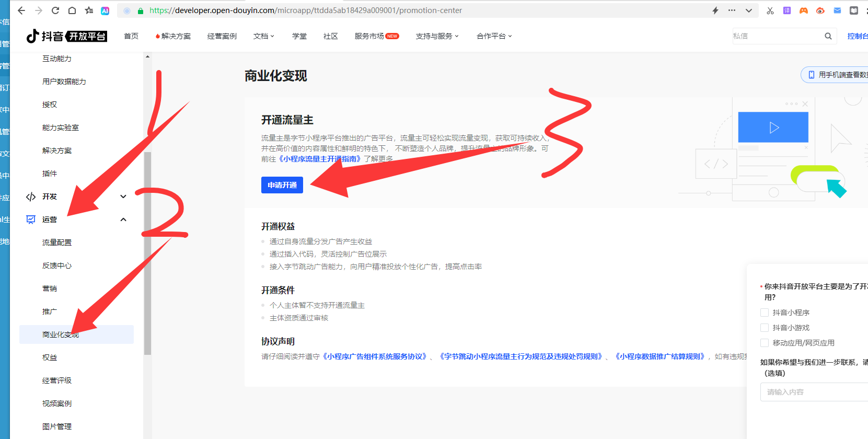Open 反馈中心 in the sidebar
This screenshot has width=868, height=439.
(57, 265)
